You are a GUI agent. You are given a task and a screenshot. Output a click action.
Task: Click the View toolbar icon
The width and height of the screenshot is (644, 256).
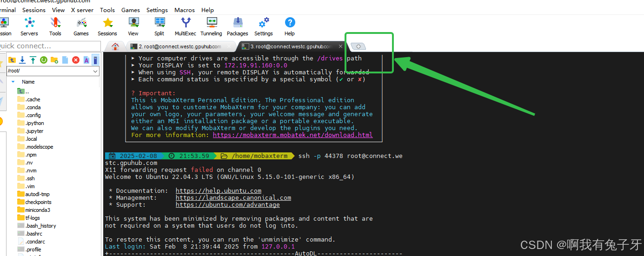[x=133, y=26]
